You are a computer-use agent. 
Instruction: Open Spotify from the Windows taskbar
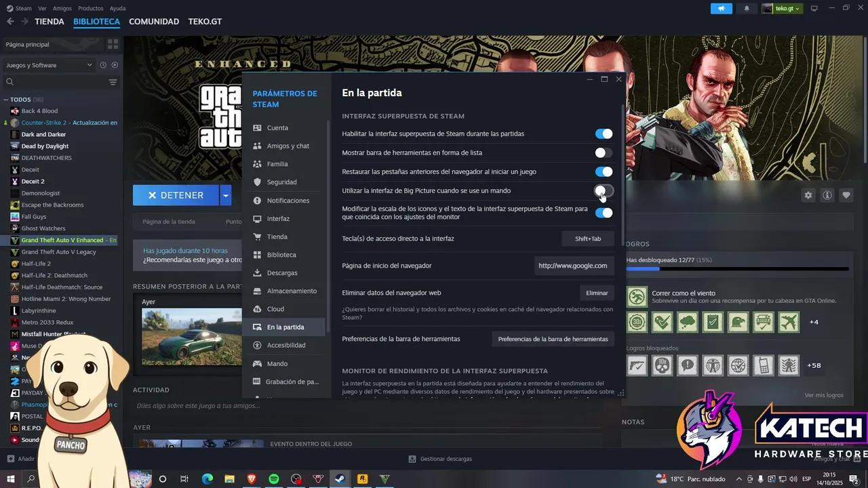click(274, 479)
